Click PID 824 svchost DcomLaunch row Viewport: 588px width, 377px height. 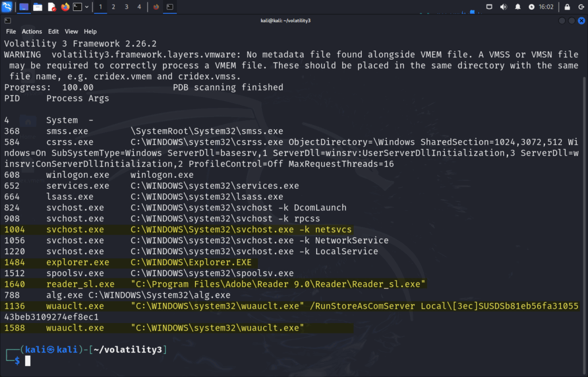[175, 207]
